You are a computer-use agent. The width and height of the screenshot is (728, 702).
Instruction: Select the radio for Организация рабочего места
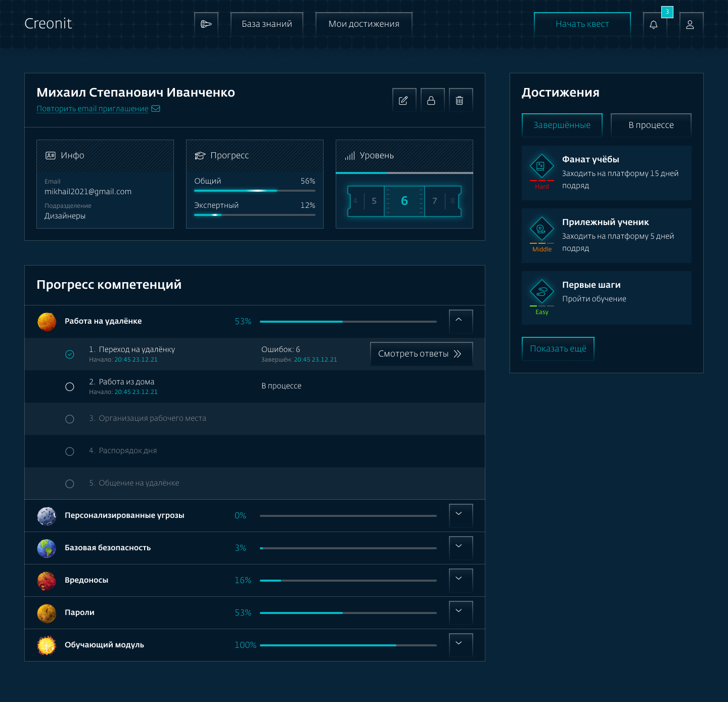[70, 419]
